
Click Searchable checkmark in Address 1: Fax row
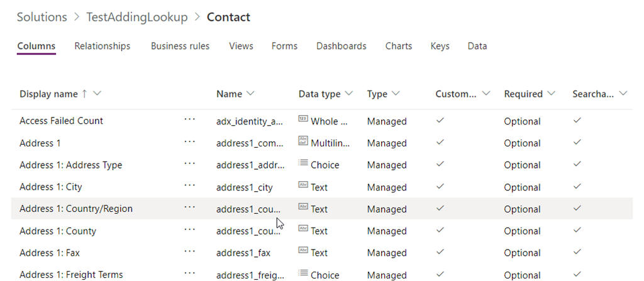(x=577, y=251)
